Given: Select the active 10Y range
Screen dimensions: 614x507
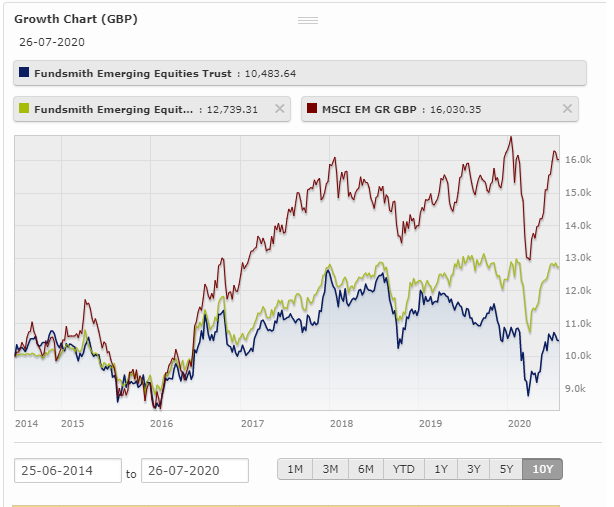Looking at the screenshot, I should pyautogui.click(x=542, y=469).
